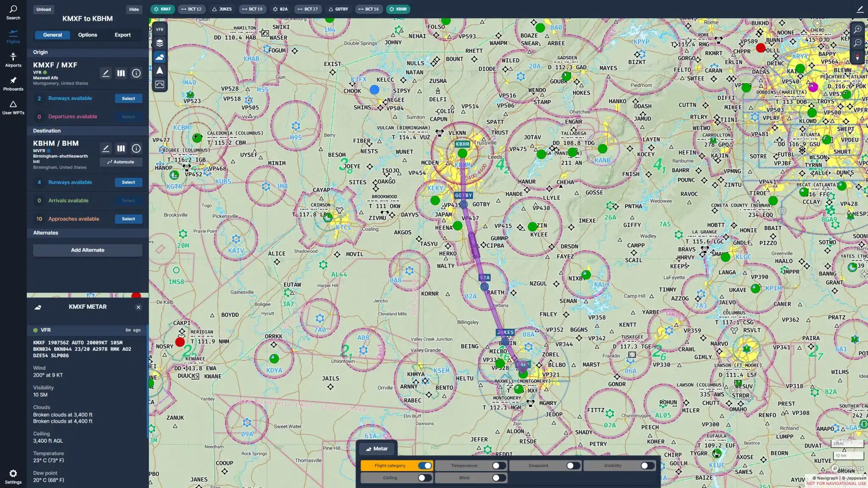The image size is (868, 488).
Task: Select approaches available for KBHM
Action: click(x=128, y=219)
